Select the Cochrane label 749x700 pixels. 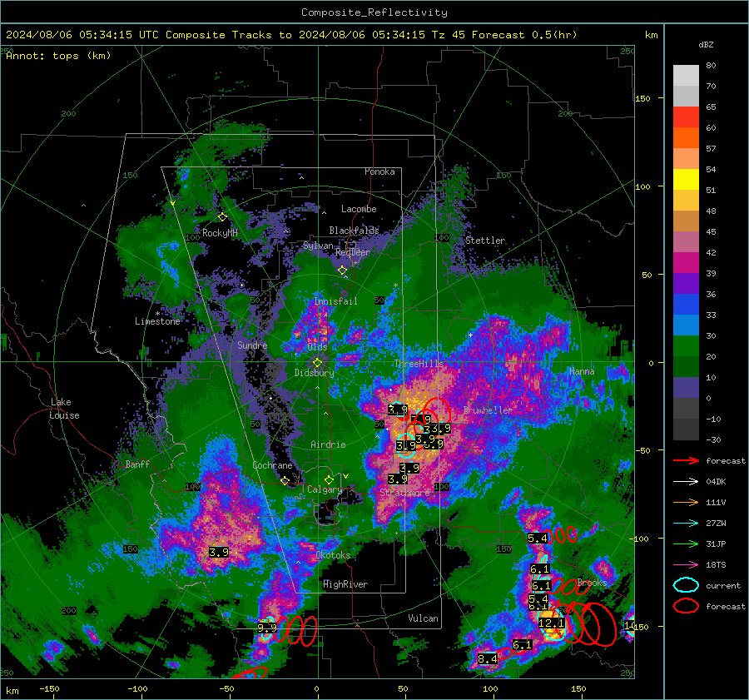click(272, 465)
